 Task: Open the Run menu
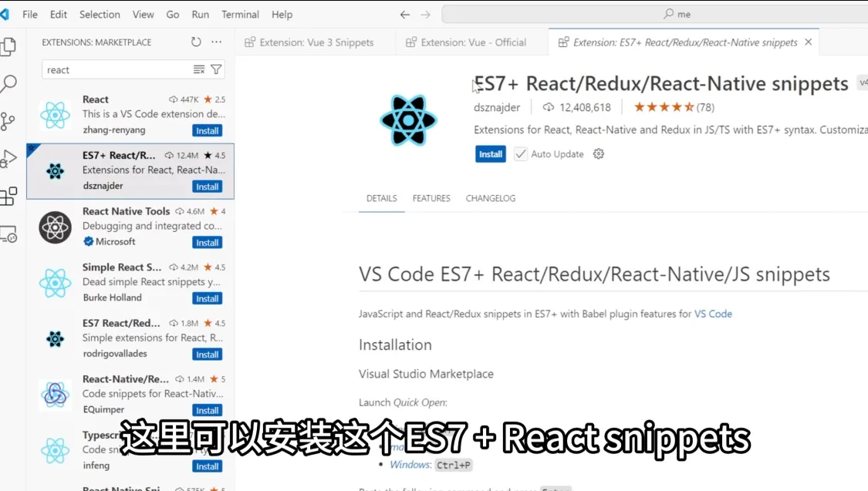tap(201, 15)
